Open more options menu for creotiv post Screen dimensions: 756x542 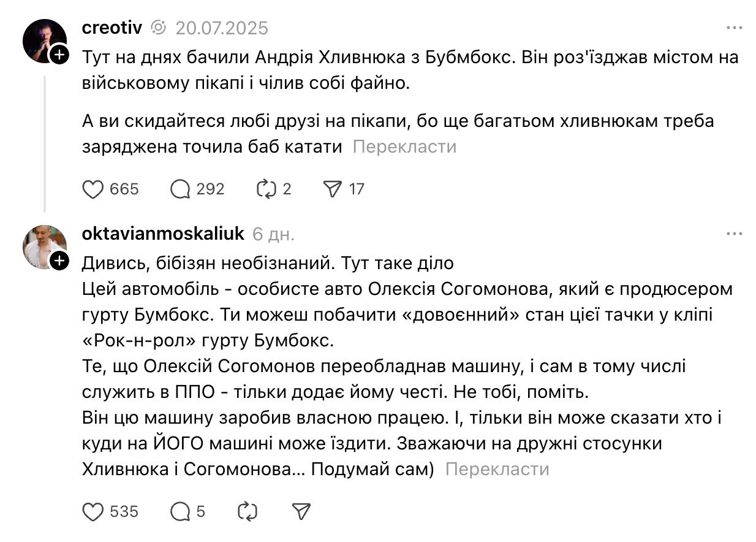pyautogui.click(x=734, y=28)
